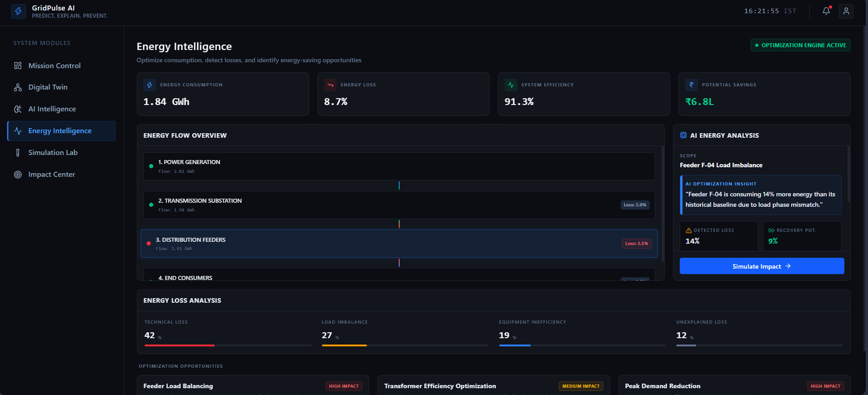Click the Energy Consumption bolt icon

click(150, 85)
